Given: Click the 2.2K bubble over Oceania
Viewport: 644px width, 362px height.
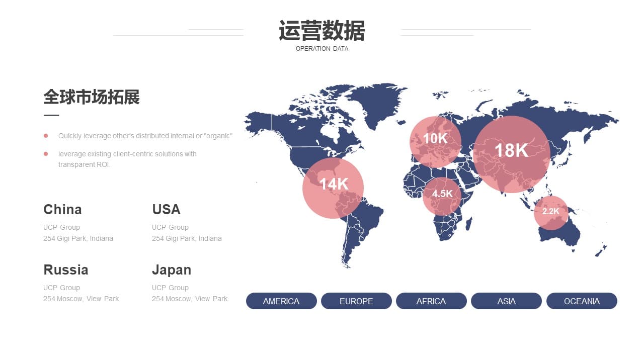Looking at the screenshot, I should pos(551,213).
